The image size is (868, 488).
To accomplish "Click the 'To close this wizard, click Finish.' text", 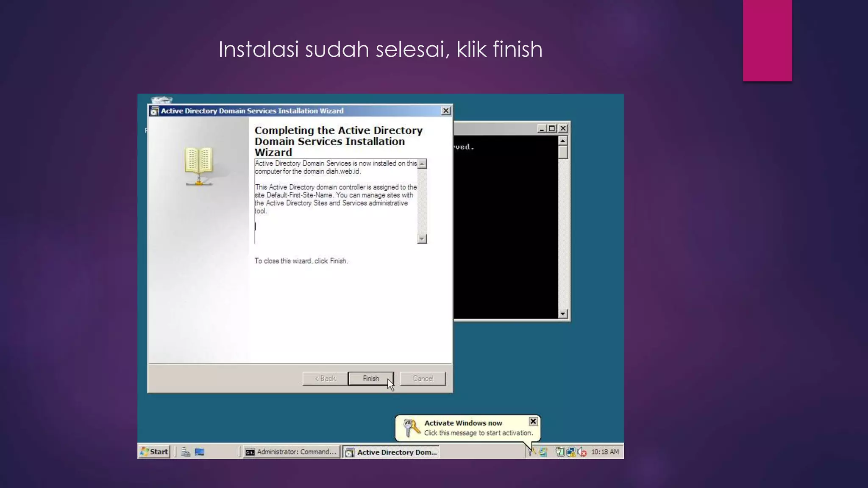I will tap(301, 261).
